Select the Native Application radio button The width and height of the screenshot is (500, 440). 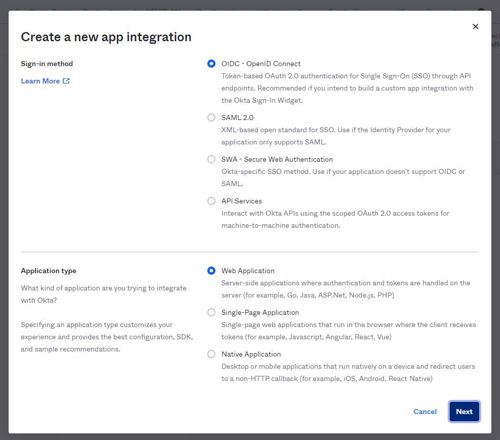click(211, 354)
